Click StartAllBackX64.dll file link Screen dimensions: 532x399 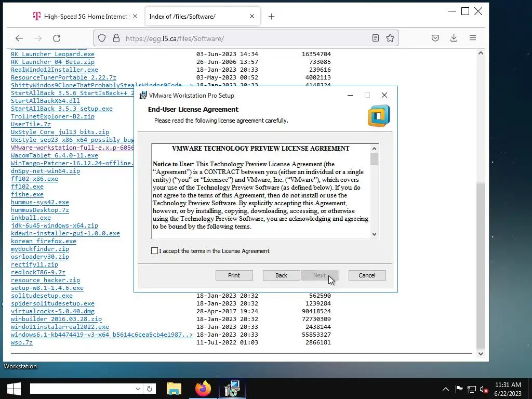(46, 101)
